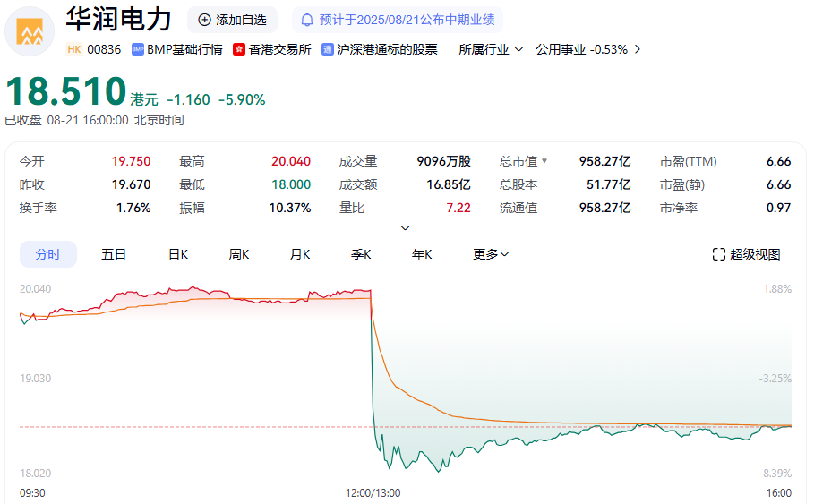814x504 pixels.
Task: Click the 市净率 value 0.97
Action: (x=779, y=209)
